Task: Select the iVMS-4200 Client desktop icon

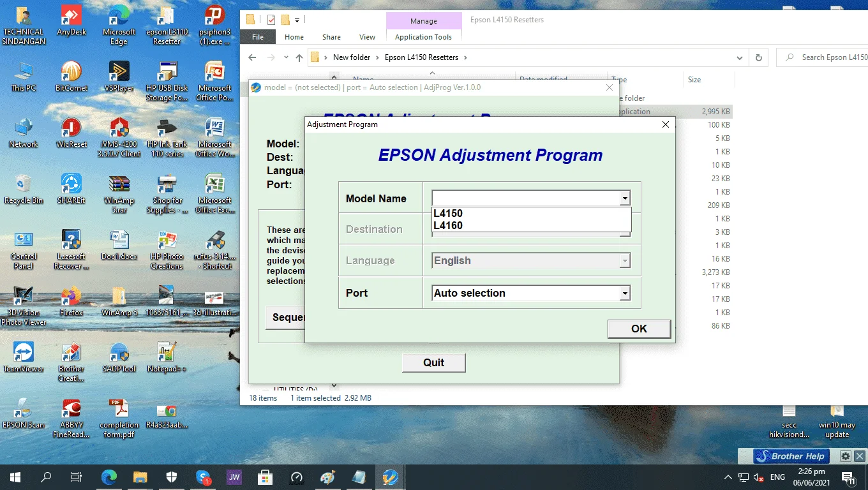Action: pos(119,138)
